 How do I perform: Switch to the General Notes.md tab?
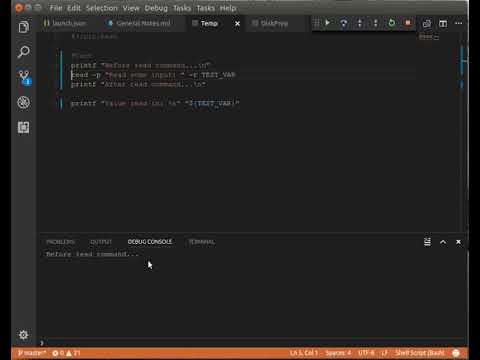(x=143, y=23)
